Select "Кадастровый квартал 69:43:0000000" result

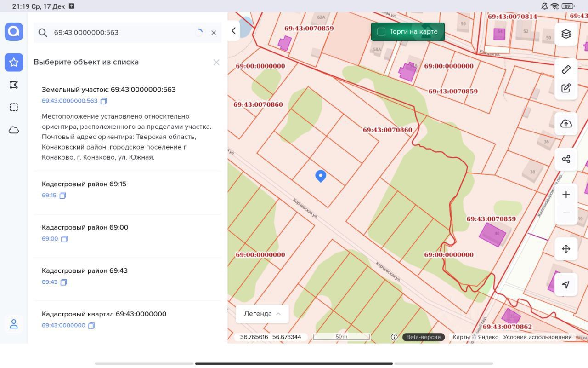coord(104,314)
